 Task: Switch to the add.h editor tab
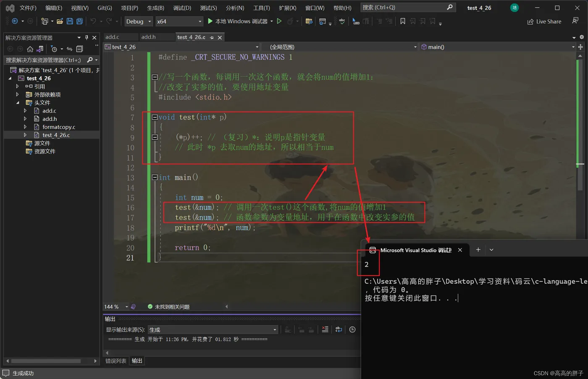(x=148, y=37)
